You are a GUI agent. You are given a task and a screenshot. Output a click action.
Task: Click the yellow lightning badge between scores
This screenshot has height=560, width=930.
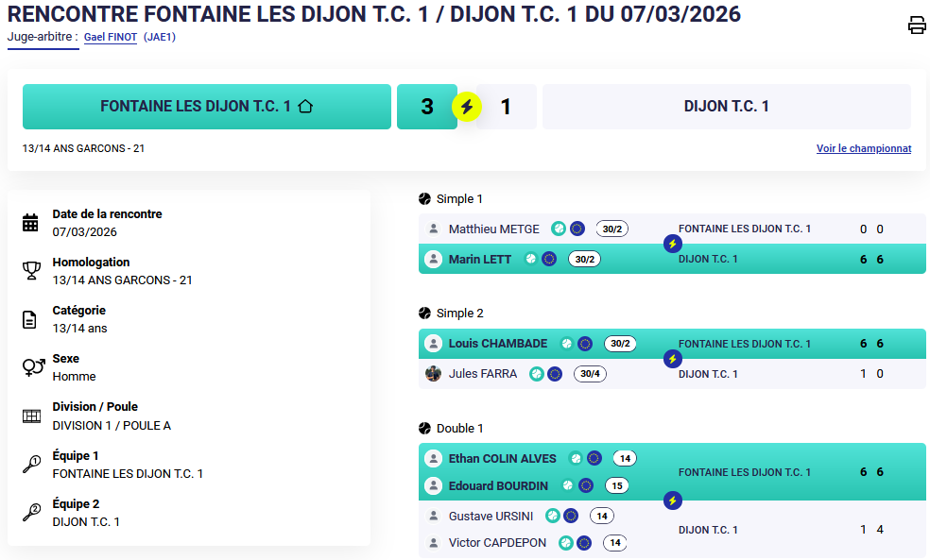[466, 107]
